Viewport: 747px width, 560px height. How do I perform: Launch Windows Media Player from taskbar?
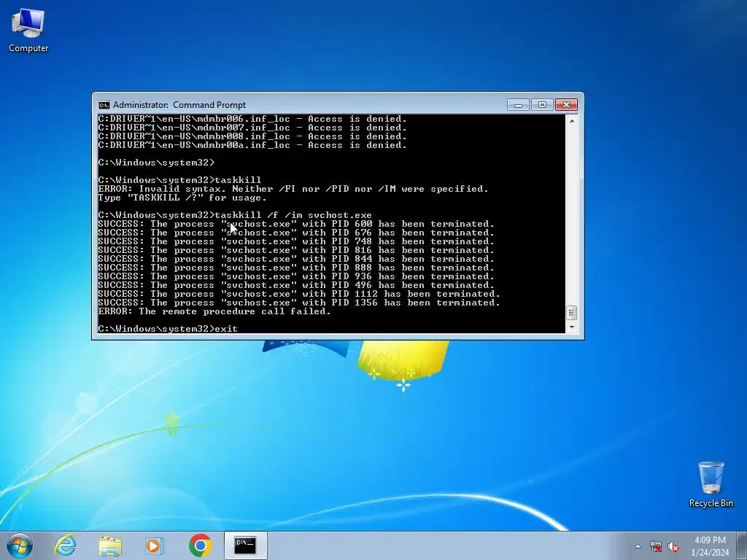click(x=155, y=545)
